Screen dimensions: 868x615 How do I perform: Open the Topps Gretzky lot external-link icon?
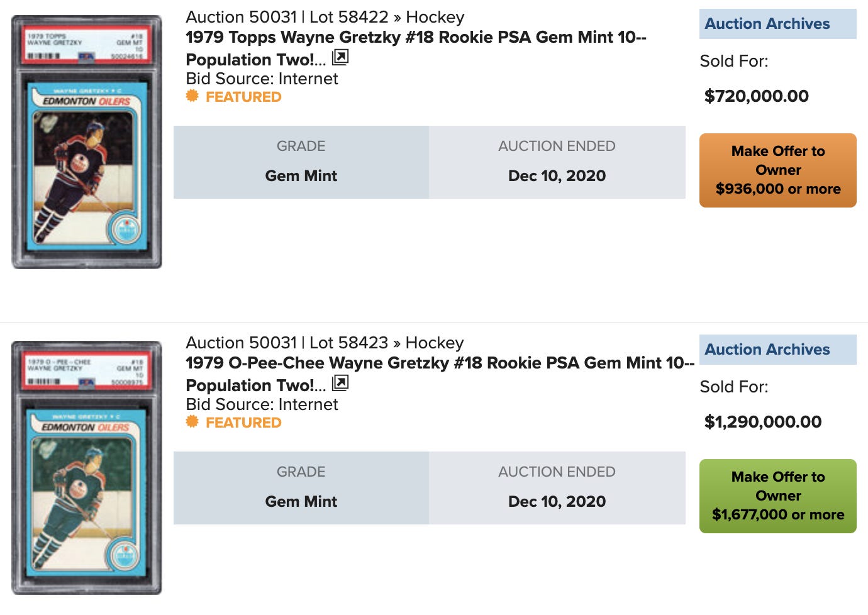(x=340, y=58)
